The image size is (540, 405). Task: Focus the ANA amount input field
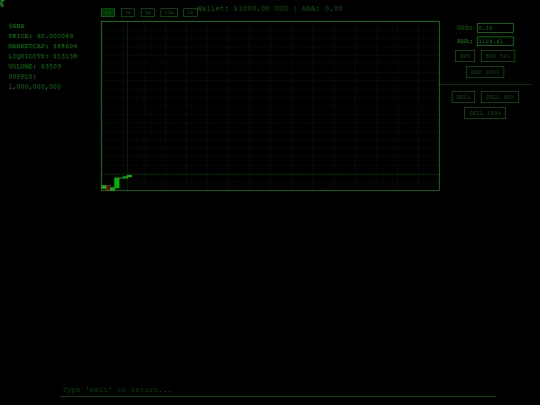click(x=495, y=41)
